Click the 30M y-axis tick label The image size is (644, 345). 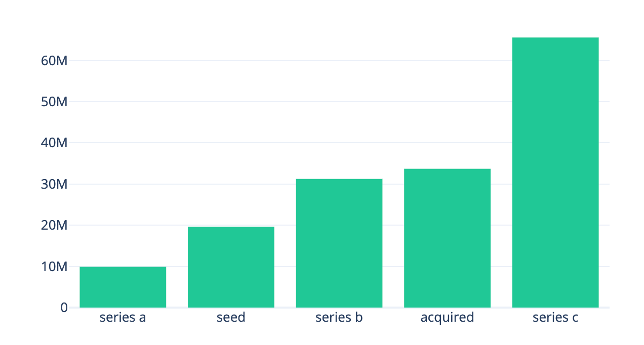[x=54, y=184]
